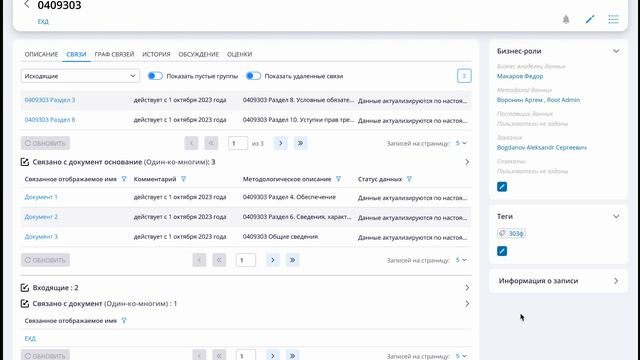Change records per page below Документ 3

click(x=461, y=260)
